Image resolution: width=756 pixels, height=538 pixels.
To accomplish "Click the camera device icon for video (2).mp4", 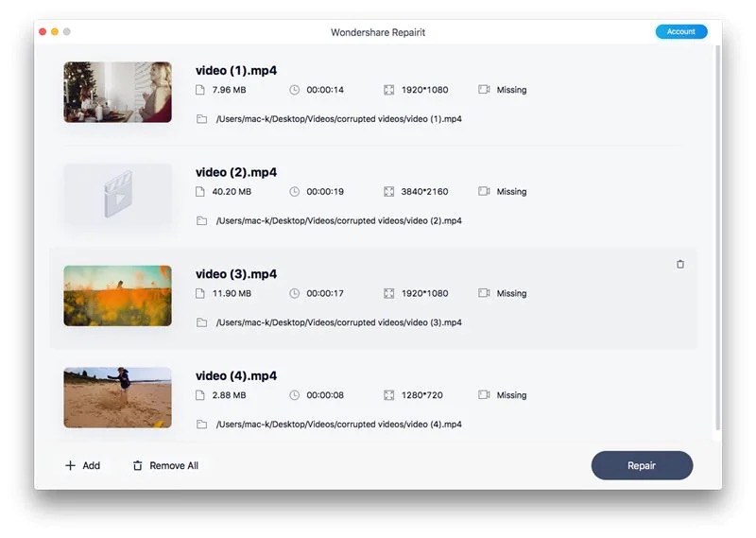I will click(484, 192).
